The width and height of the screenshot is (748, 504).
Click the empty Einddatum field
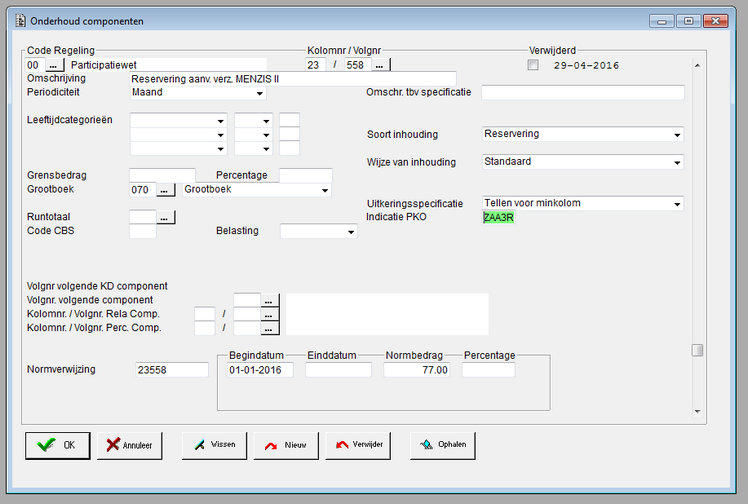click(x=338, y=370)
